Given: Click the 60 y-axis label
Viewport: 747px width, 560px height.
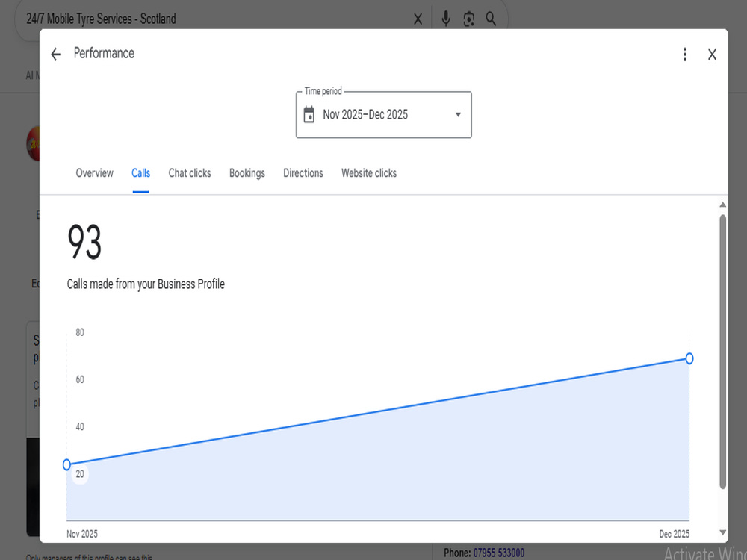Looking at the screenshot, I should point(80,379).
